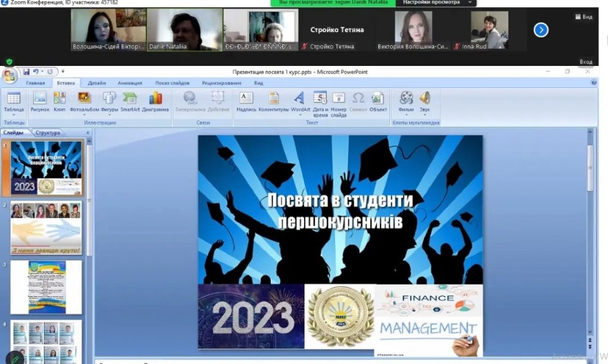The height and width of the screenshot is (364, 608).
Task: Open the Структура outline tab
Action: point(47,132)
